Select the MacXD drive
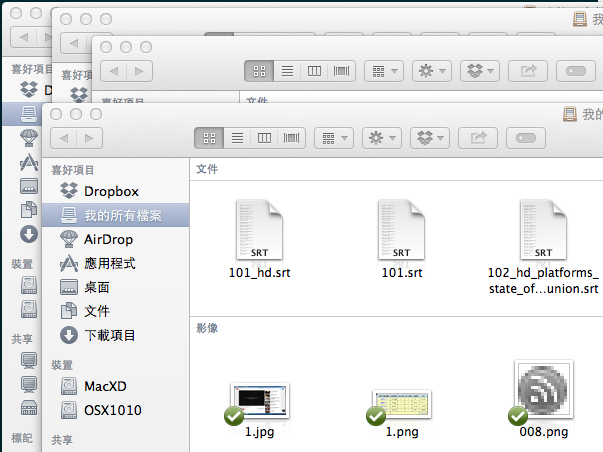The image size is (603, 452). 105,386
